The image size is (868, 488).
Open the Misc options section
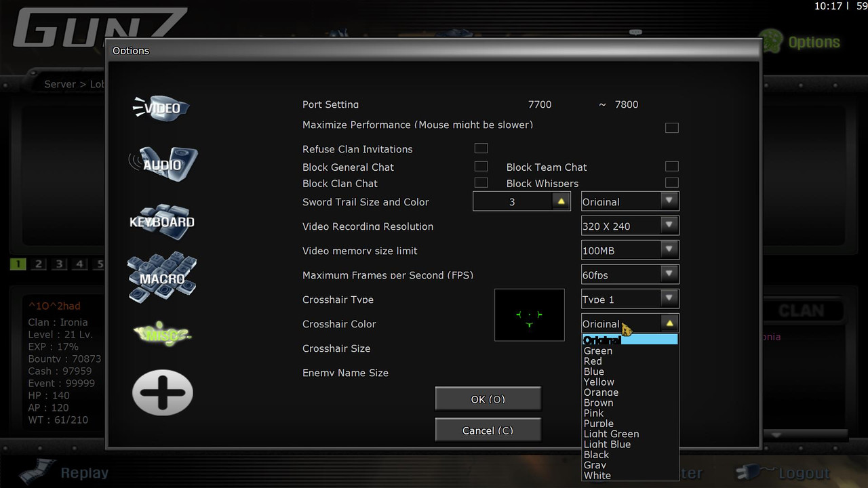163,334
